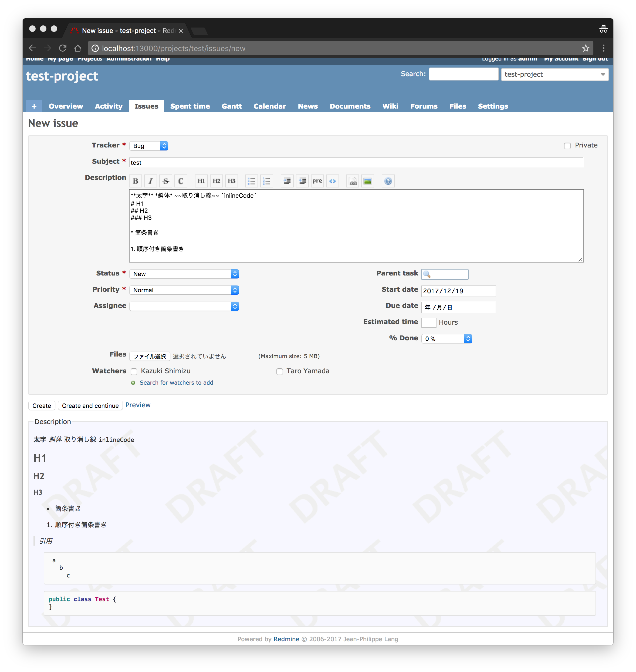The height and width of the screenshot is (672, 636).
Task: Insert Heading 2 using H2 button
Action: [216, 181]
